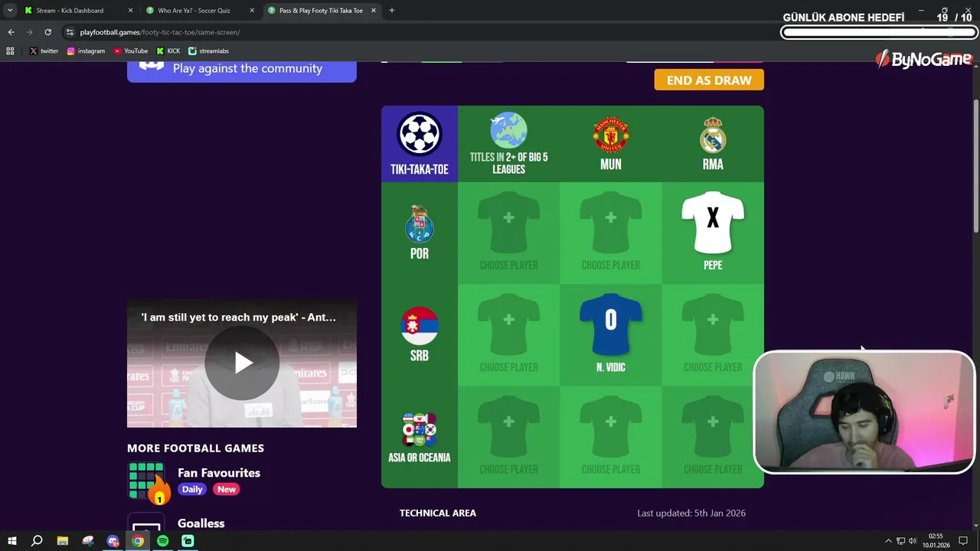
Task: Open the YouTube bookmark
Action: (131, 51)
